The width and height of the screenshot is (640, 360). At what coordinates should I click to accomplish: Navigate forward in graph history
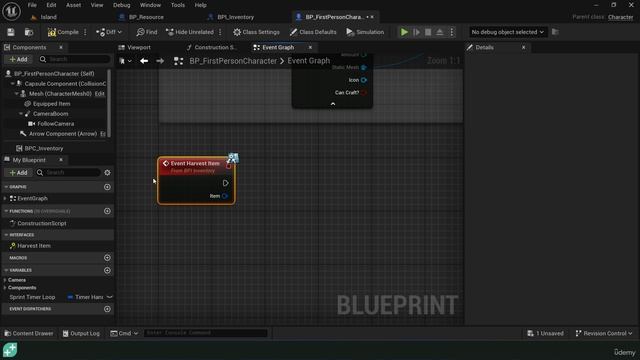tap(160, 61)
